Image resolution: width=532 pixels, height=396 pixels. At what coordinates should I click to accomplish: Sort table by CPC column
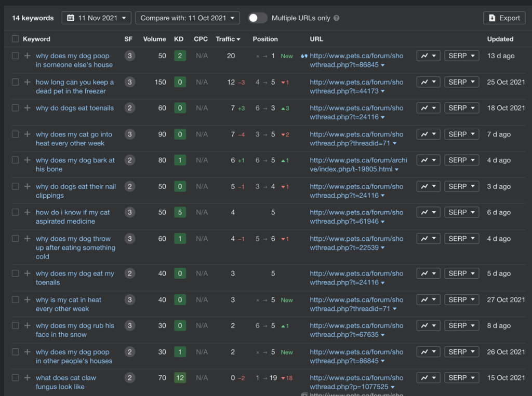point(201,39)
